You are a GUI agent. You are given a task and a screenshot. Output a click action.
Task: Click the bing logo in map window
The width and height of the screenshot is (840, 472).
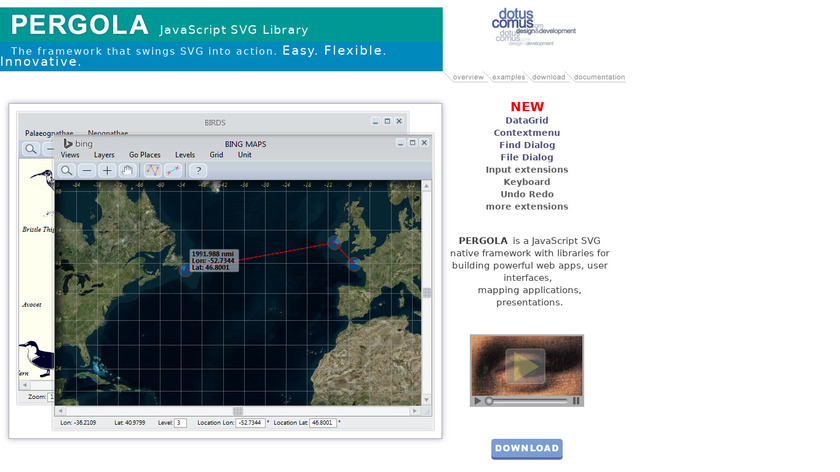coord(78,144)
